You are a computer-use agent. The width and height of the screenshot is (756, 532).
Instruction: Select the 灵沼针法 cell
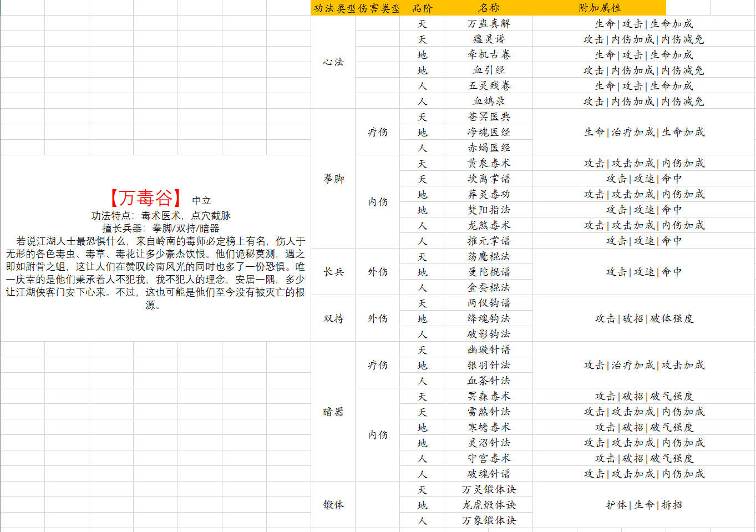489,443
